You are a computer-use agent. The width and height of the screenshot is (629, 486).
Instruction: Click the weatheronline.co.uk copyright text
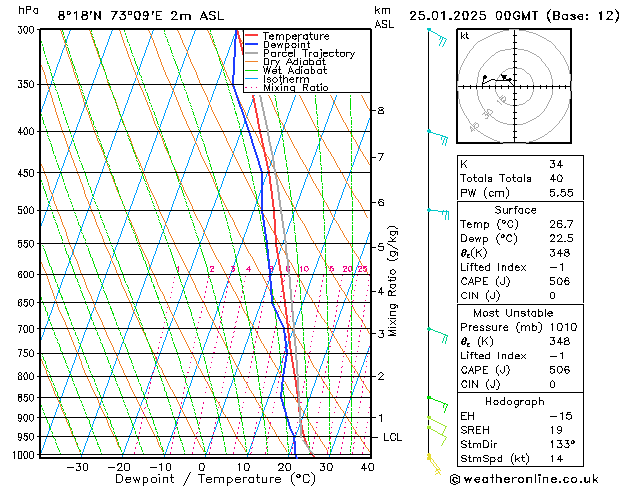pos(524,479)
